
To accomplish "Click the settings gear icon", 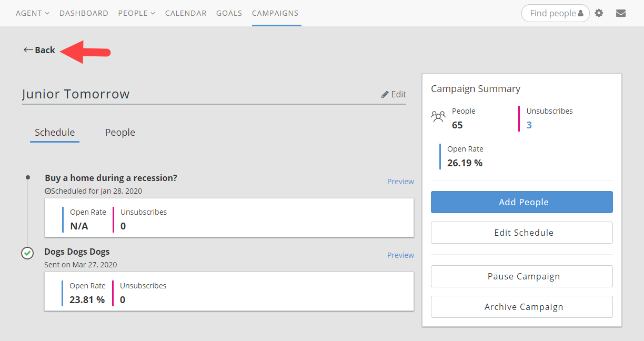I will (599, 13).
